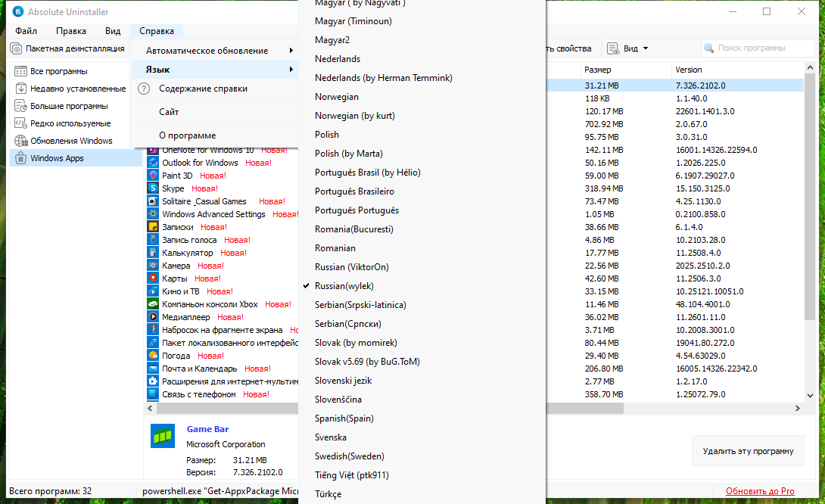Choose the Обновления Windows globe icon

pyautogui.click(x=21, y=141)
